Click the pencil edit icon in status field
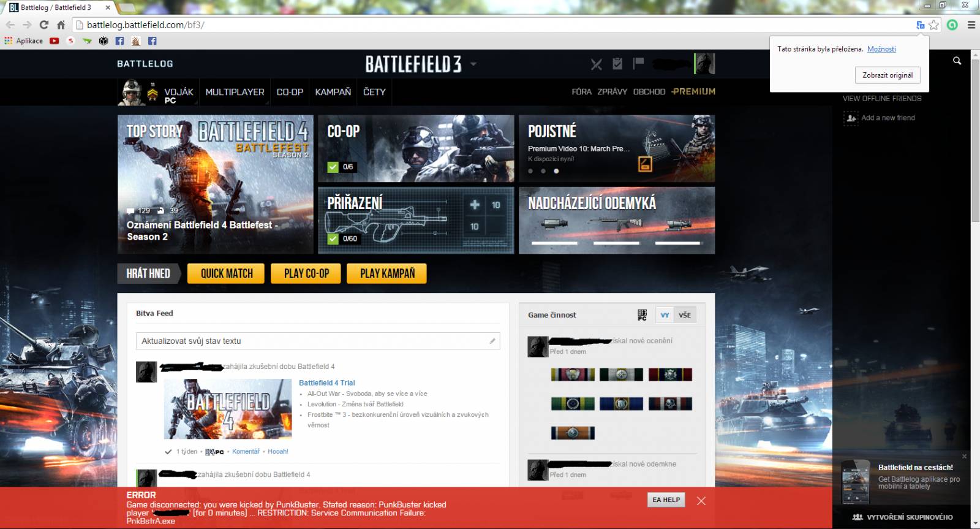The image size is (980, 529). coord(492,341)
